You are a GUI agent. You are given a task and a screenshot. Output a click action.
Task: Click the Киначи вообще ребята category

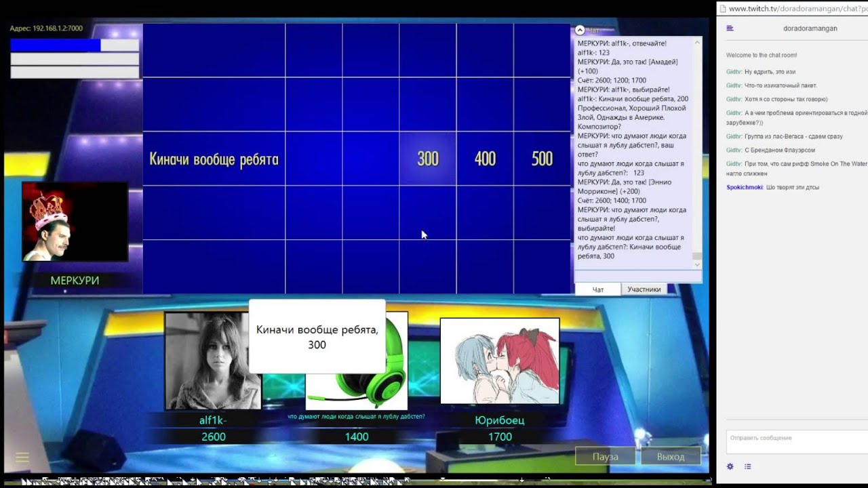pyautogui.click(x=214, y=159)
